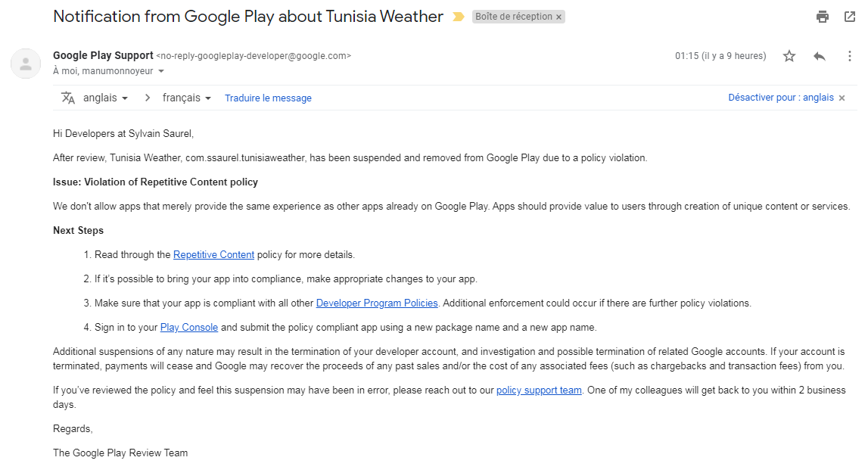Click the email subject title

point(248,17)
